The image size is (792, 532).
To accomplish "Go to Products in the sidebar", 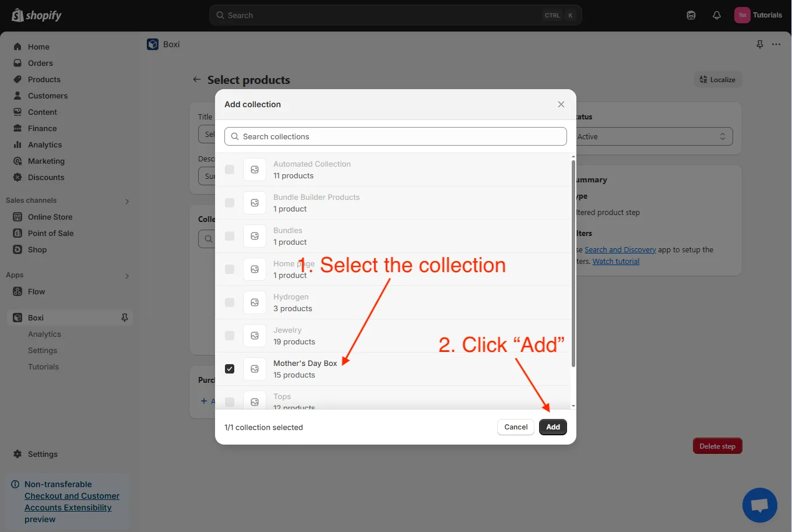I will click(x=44, y=79).
